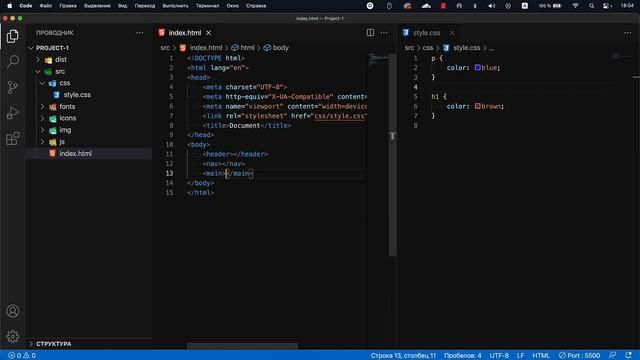Open the Search view in activity bar
The width and height of the screenshot is (640, 360).
pos(13,61)
